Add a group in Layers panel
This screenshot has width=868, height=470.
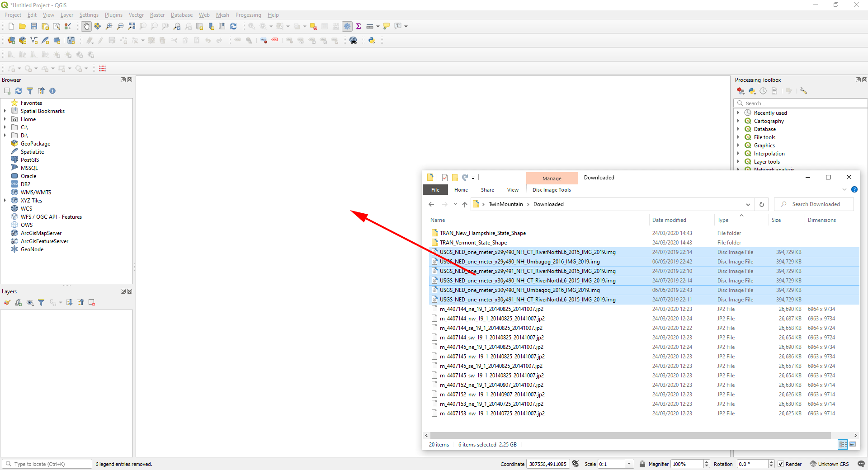[x=19, y=302]
